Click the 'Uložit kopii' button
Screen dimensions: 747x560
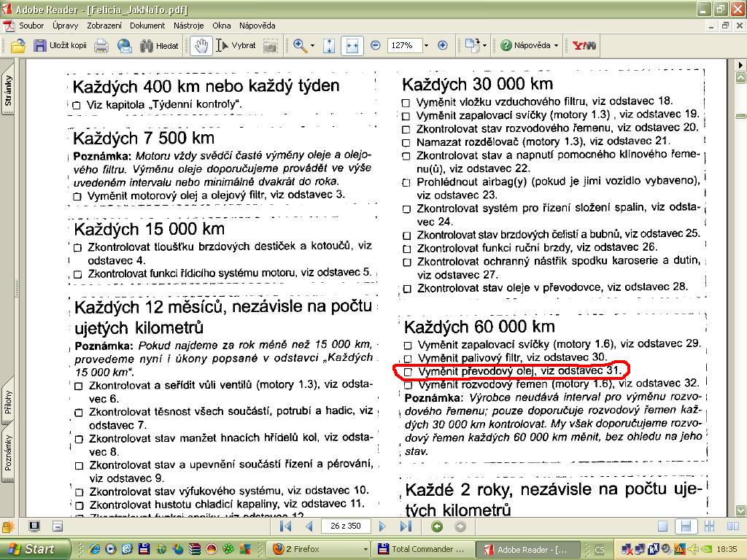[61, 45]
